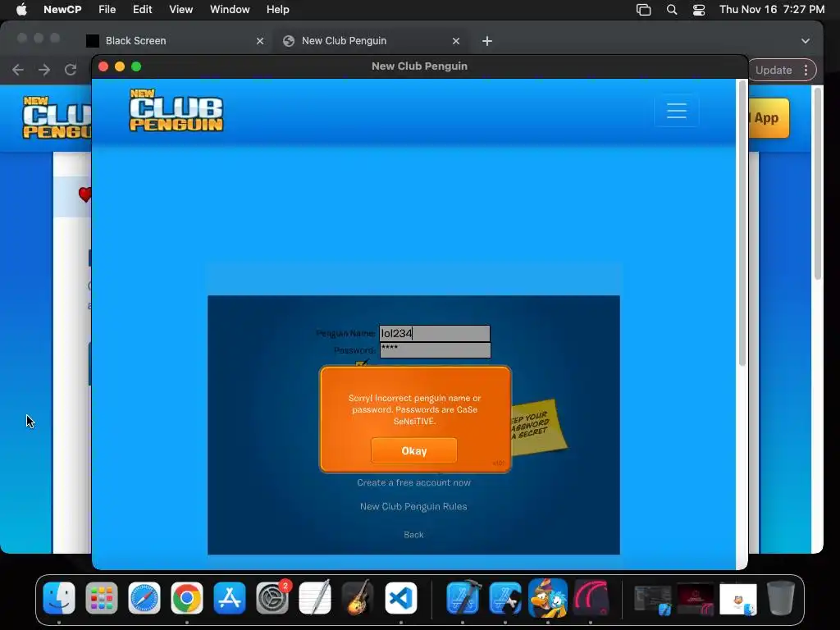Open New Club Penguin Rules link

point(413,506)
